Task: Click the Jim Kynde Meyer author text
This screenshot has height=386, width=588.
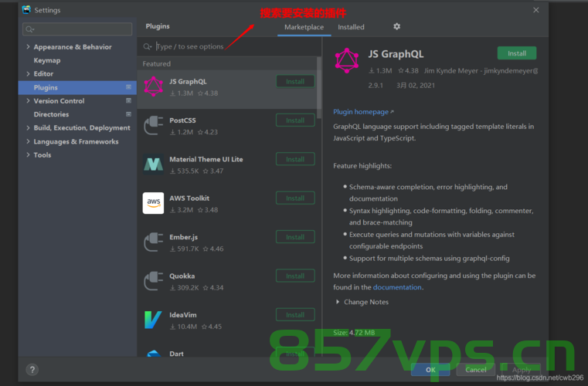Action: [x=481, y=71]
